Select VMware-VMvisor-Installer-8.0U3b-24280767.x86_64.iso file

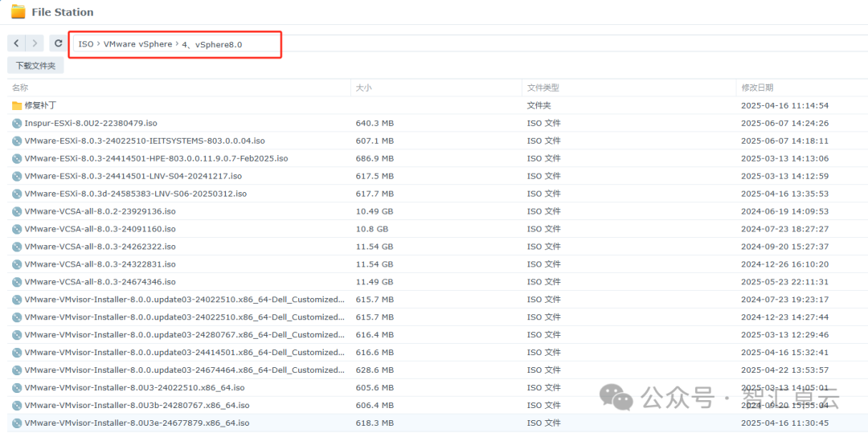(137, 406)
